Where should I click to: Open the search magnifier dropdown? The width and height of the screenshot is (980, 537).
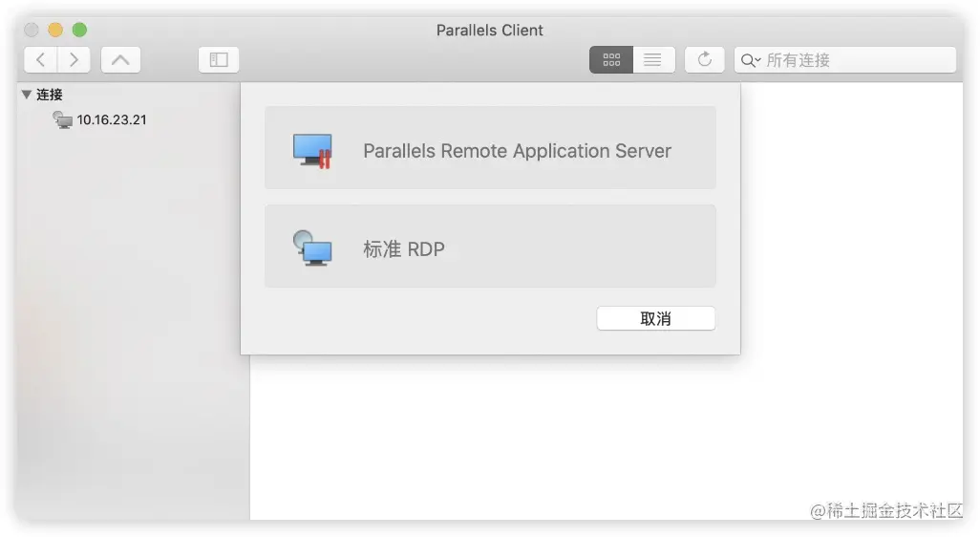[750, 60]
